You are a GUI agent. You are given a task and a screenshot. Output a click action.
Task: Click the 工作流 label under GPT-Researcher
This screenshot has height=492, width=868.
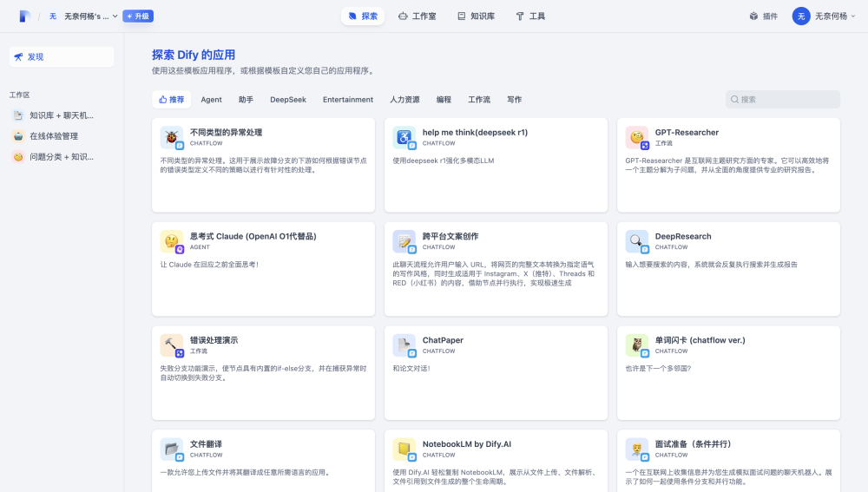tap(664, 143)
